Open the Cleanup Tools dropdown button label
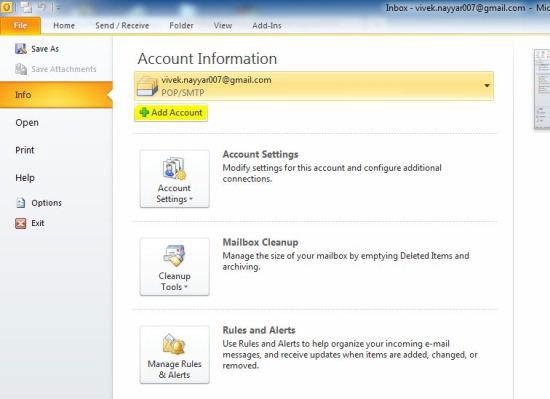Screen dimensions: 550x399 [x=174, y=281]
